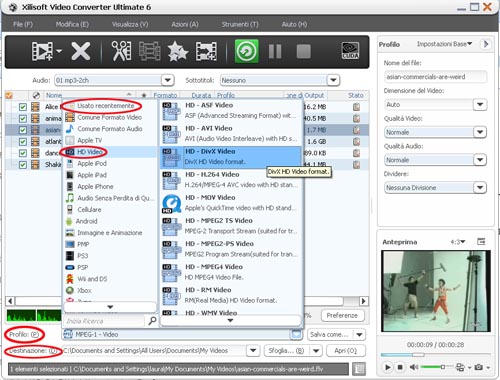
Task: Open the Visualizza (V) menu
Action: (x=130, y=24)
